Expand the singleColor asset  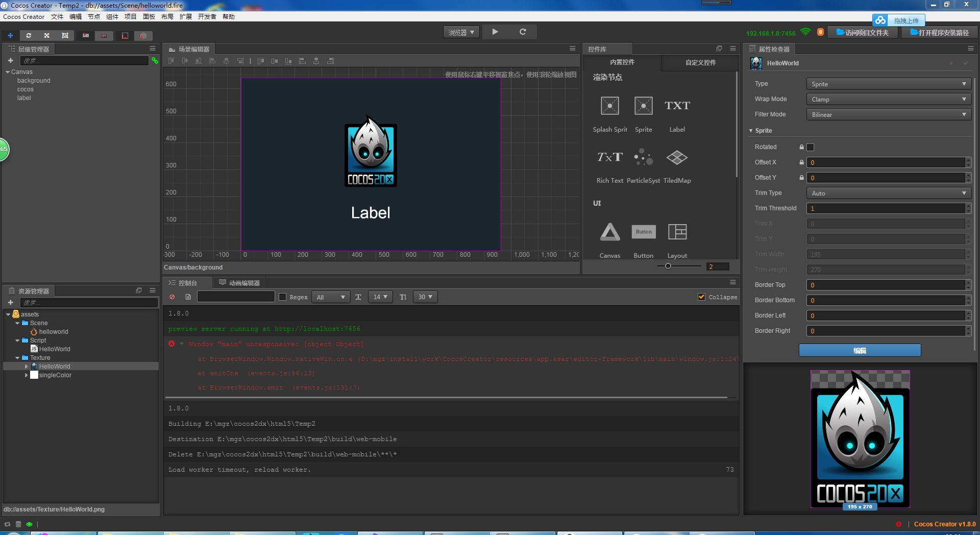click(x=27, y=375)
